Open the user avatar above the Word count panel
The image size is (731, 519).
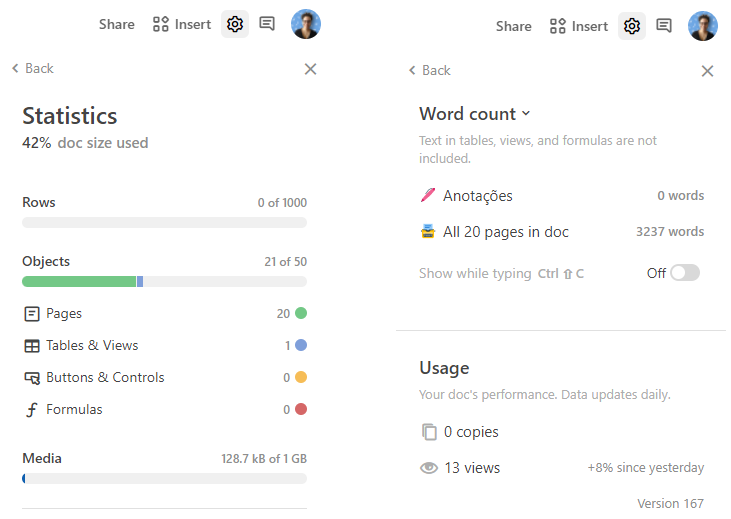point(703,26)
